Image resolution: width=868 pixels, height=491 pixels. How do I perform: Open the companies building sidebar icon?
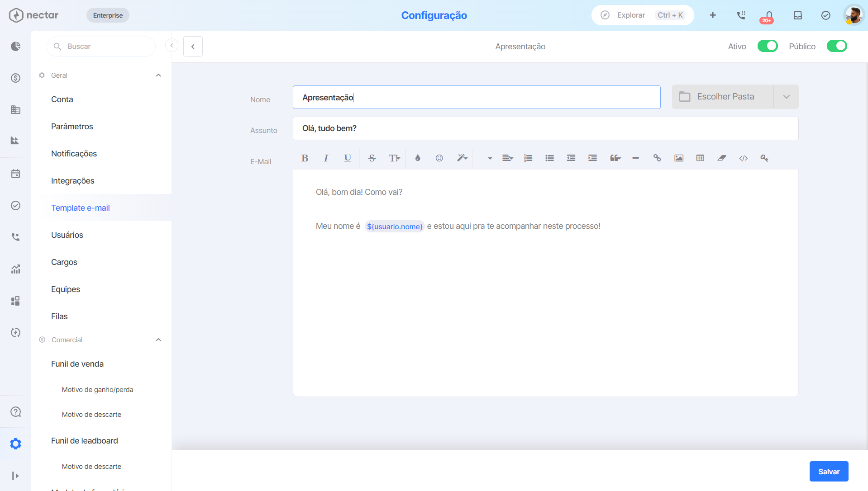click(x=15, y=109)
